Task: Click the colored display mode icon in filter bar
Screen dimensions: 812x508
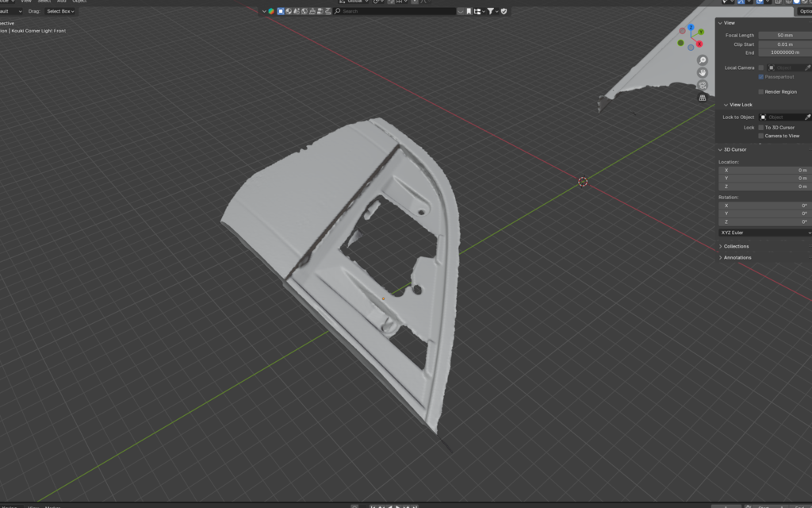Action: pos(271,11)
